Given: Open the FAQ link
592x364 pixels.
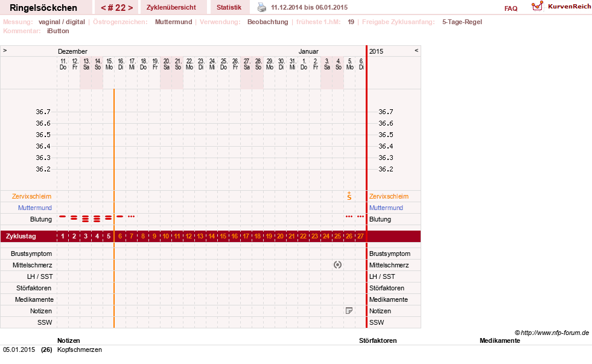Looking at the screenshot, I should [511, 8].
